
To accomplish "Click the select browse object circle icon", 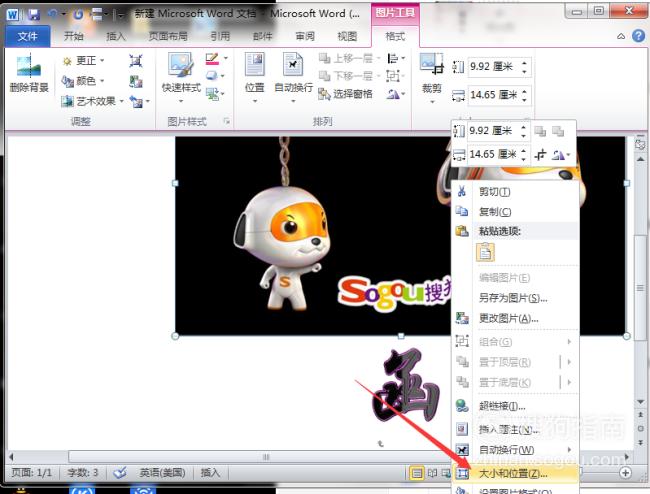I will [640, 429].
